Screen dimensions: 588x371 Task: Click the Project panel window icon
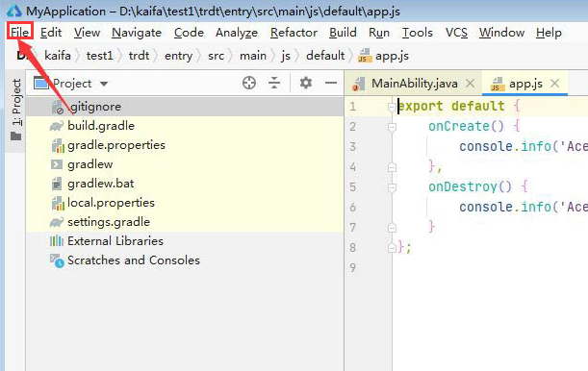(40, 83)
